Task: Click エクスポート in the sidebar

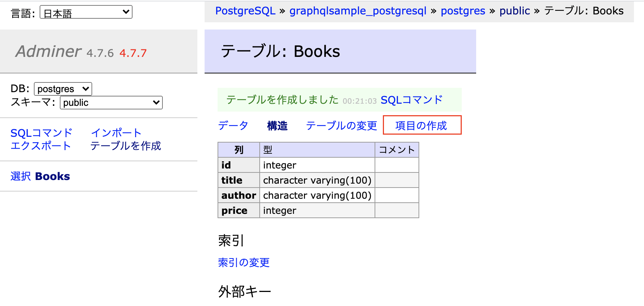Action: (41, 146)
